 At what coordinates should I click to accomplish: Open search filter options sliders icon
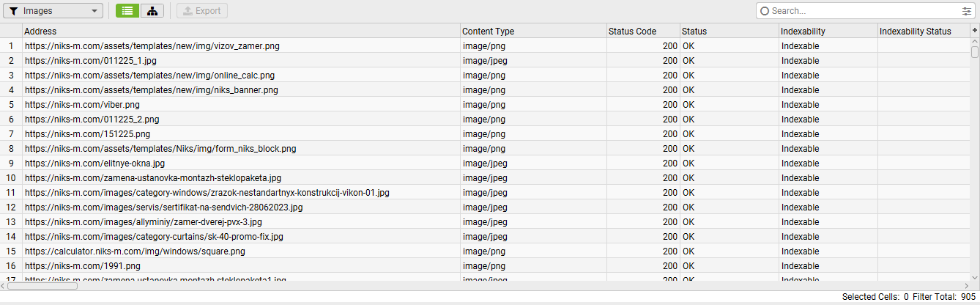point(967,11)
